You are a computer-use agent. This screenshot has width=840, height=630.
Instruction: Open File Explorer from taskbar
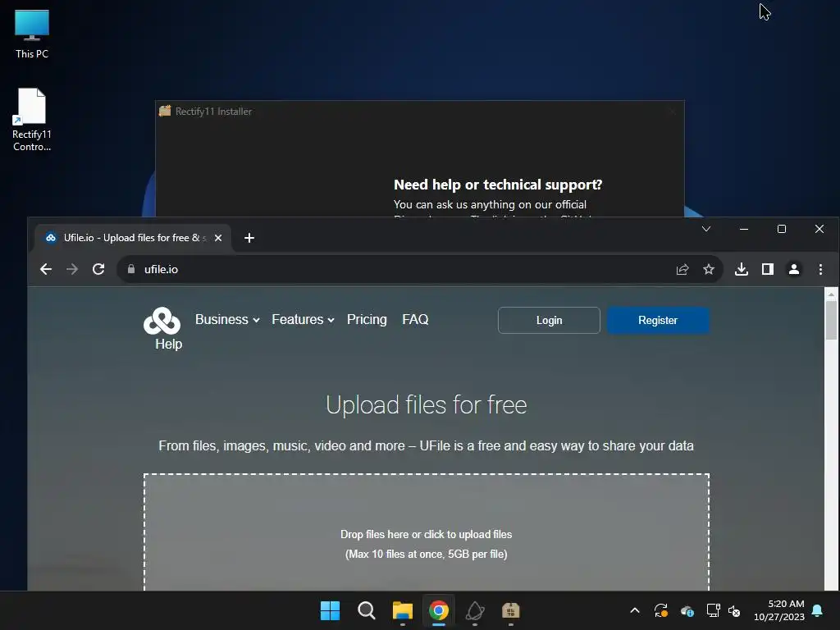[402, 610]
